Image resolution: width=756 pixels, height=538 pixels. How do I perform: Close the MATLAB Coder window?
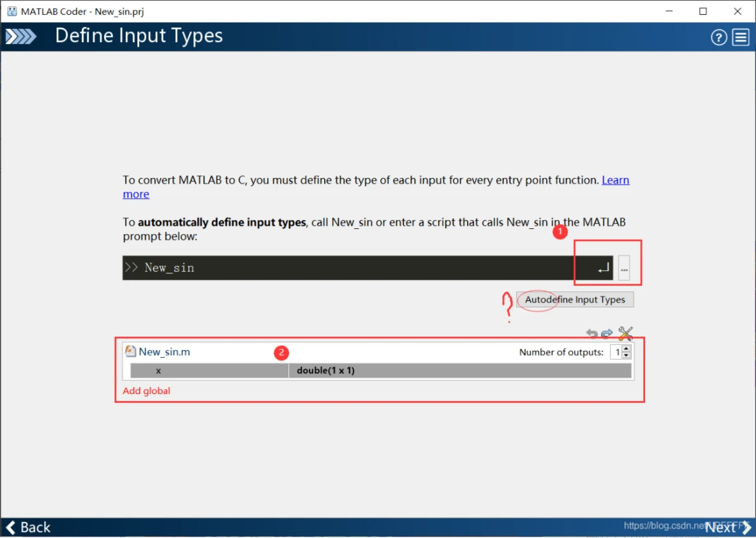tap(737, 11)
